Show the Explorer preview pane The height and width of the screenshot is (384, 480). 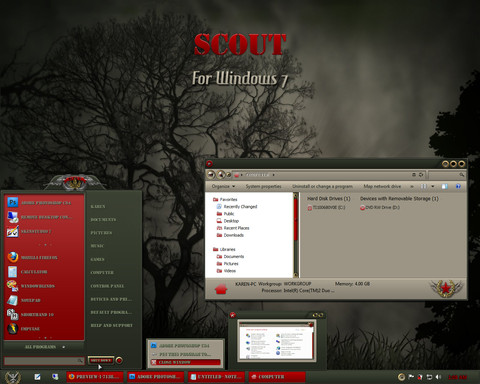[445, 186]
